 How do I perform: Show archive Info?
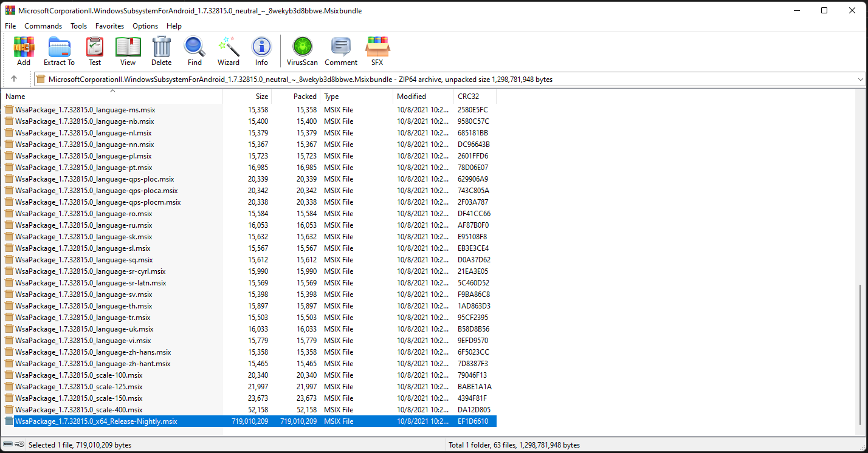pos(261,51)
